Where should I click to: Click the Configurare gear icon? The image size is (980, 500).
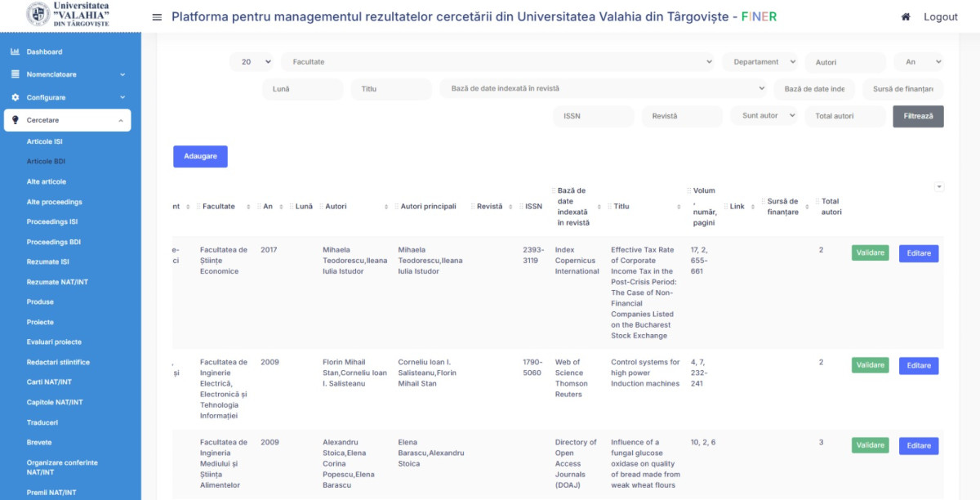[x=15, y=97]
